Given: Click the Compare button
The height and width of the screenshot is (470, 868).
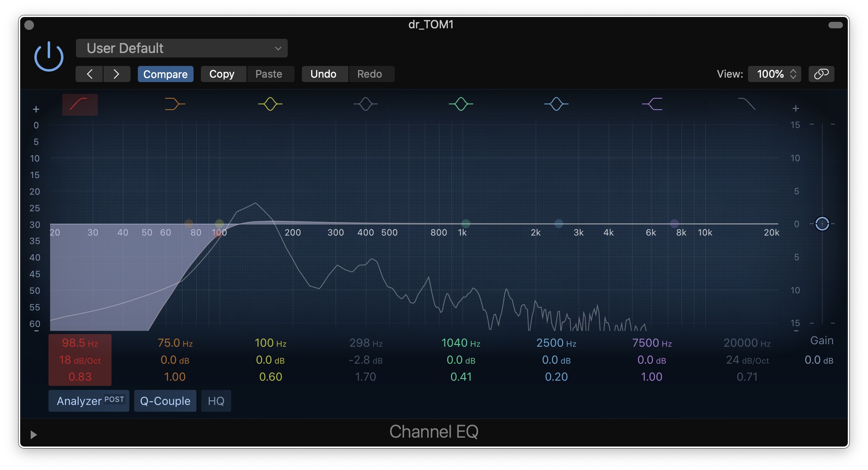Looking at the screenshot, I should pyautogui.click(x=165, y=74).
